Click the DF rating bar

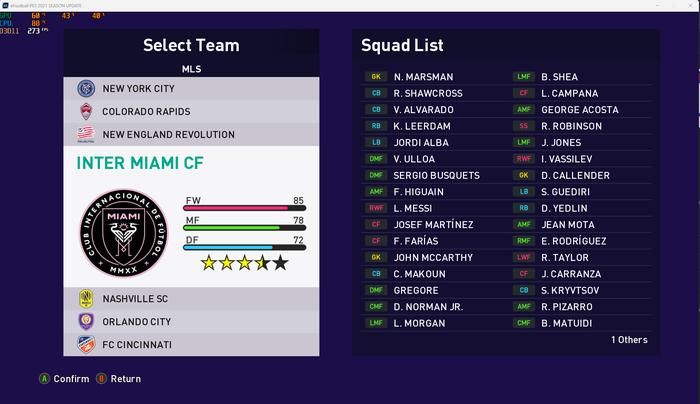coord(243,246)
